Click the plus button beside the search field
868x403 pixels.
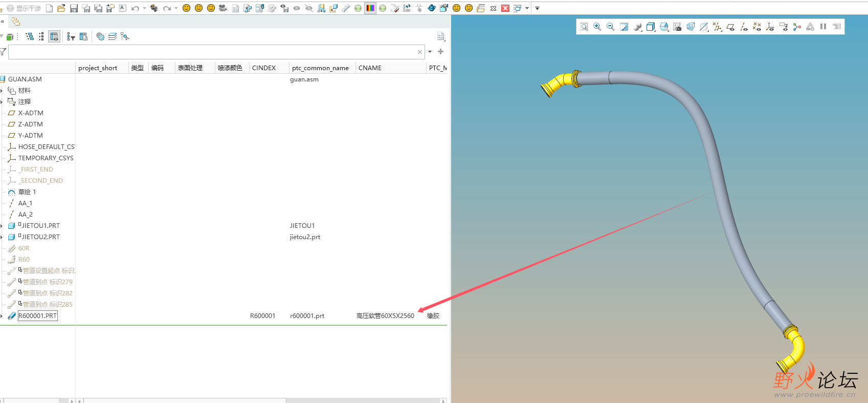(x=441, y=52)
